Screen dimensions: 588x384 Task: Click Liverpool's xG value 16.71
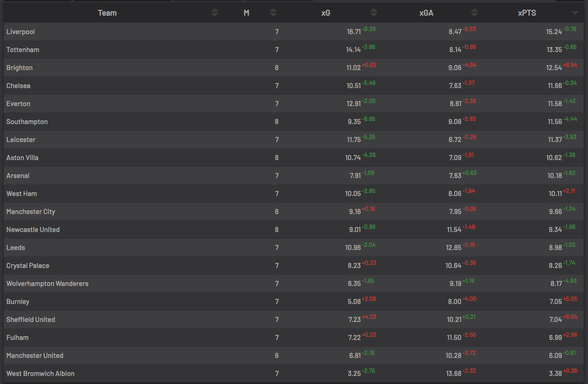tap(354, 32)
